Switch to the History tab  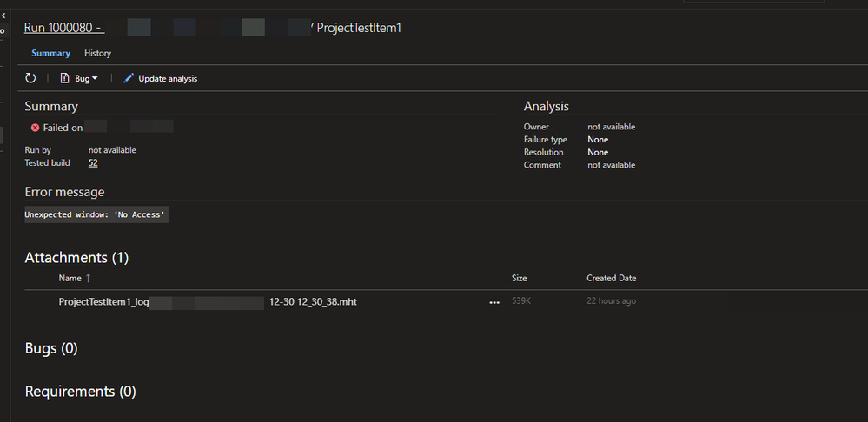[97, 53]
